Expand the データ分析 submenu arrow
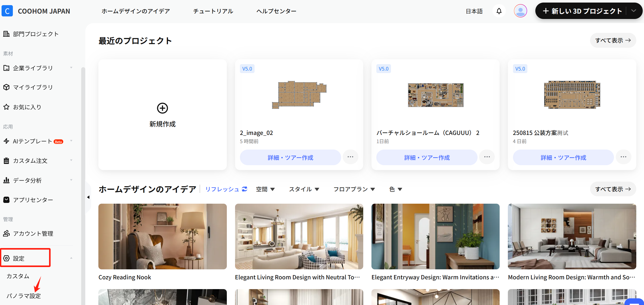 tap(71, 180)
